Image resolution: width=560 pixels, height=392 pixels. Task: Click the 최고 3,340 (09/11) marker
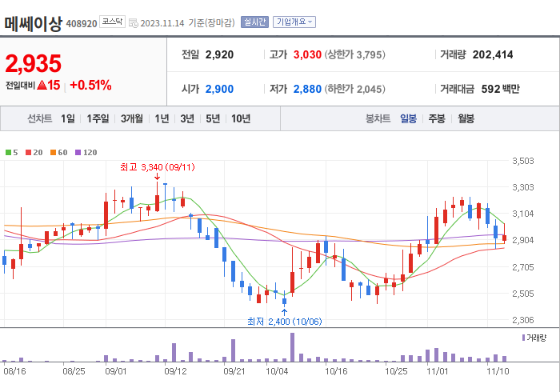pos(157,167)
